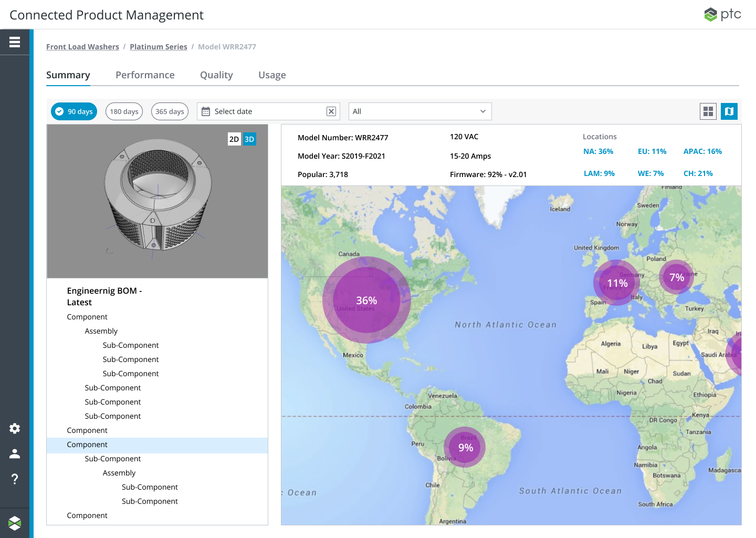Image resolution: width=756 pixels, height=538 pixels.
Task: Open the Quality tab
Action: tap(216, 75)
